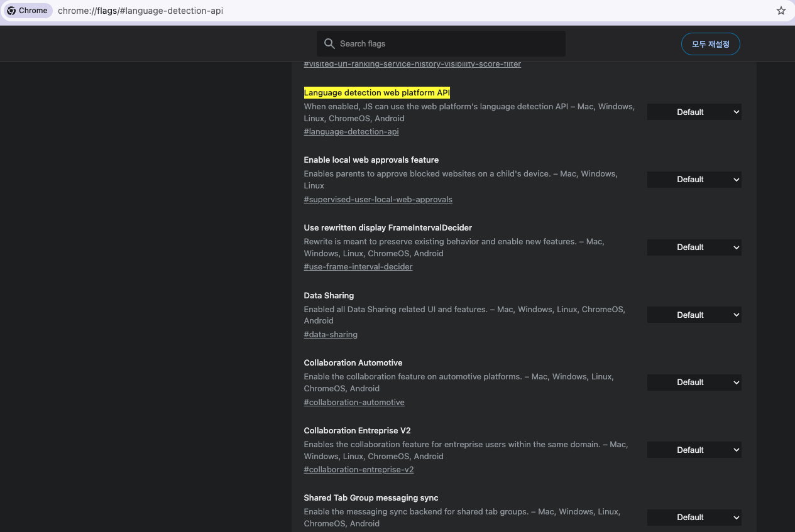Image resolution: width=795 pixels, height=532 pixels.
Task: Click description 'Enable the collaboration feature on automotive'
Action: (459, 383)
